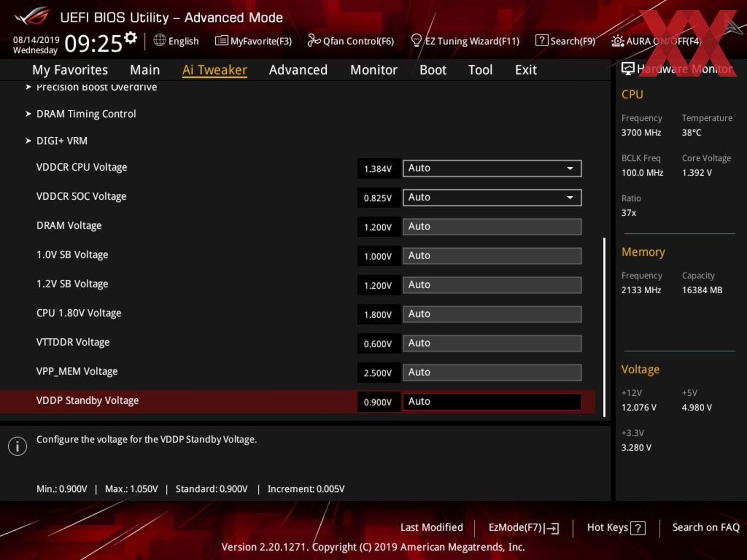Click the 0.900V current value
Image resolution: width=747 pixels, height=560 pixels.
pyautogui.click(x=378, y=402)
